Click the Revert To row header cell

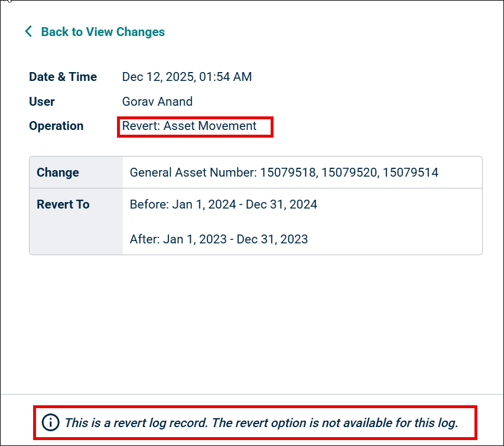coord(76,204)
